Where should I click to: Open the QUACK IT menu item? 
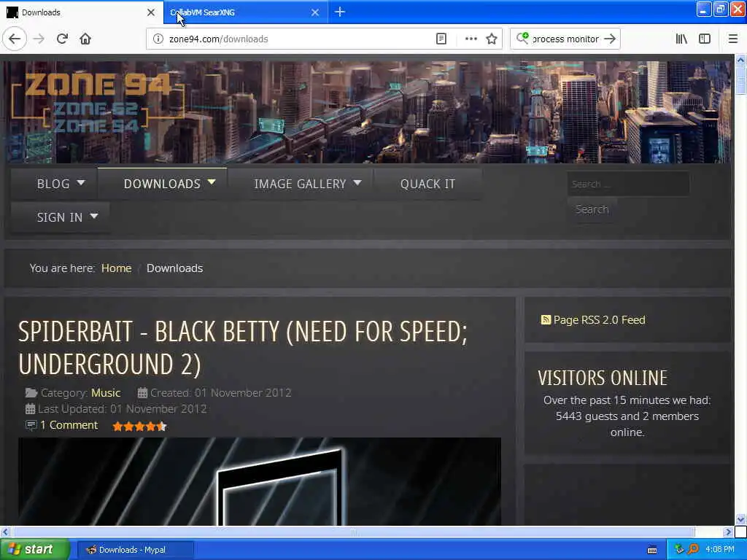pyautogui.click(x=427, y=184)
